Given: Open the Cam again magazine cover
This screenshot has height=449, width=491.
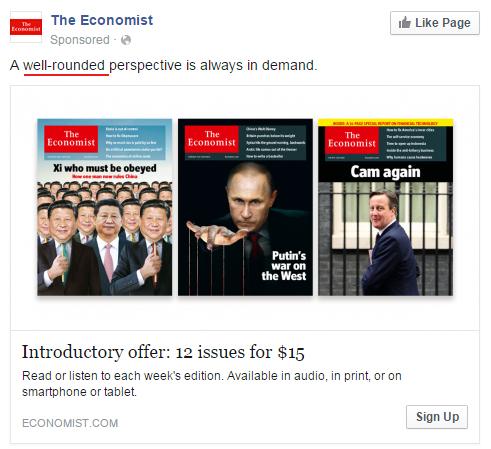Looking at the screenshot, I should 386,207.
